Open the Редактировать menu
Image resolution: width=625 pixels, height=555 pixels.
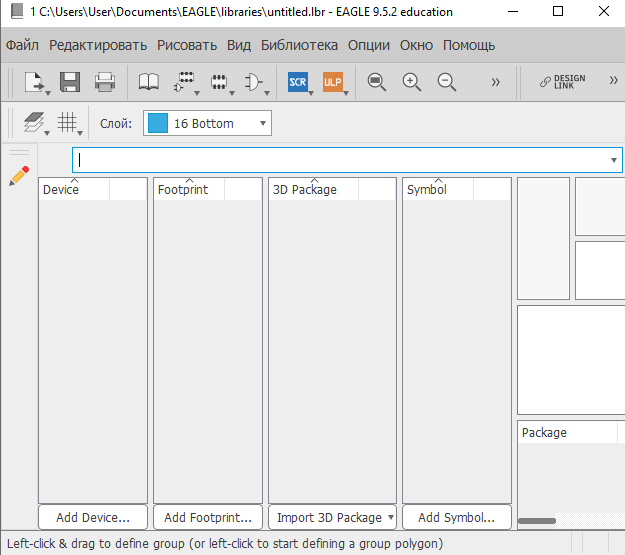pyautogui.click(x=98, y=45)
